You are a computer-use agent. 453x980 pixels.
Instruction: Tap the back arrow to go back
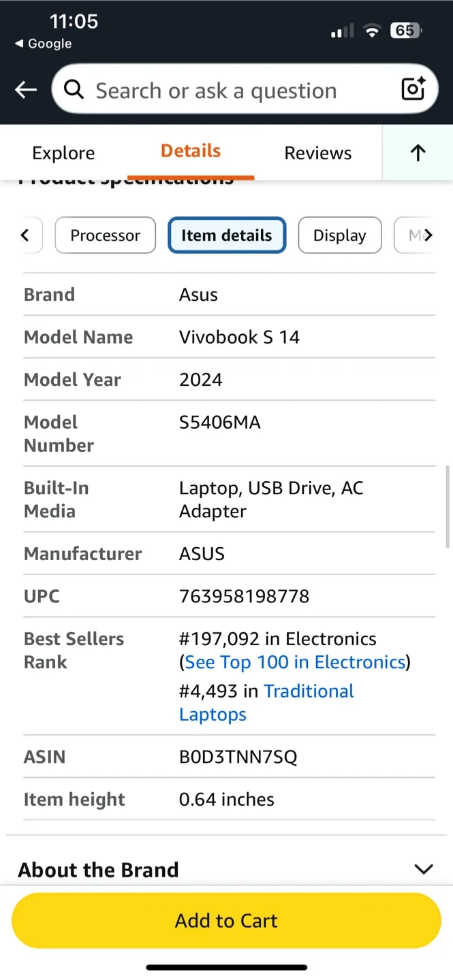25,89
